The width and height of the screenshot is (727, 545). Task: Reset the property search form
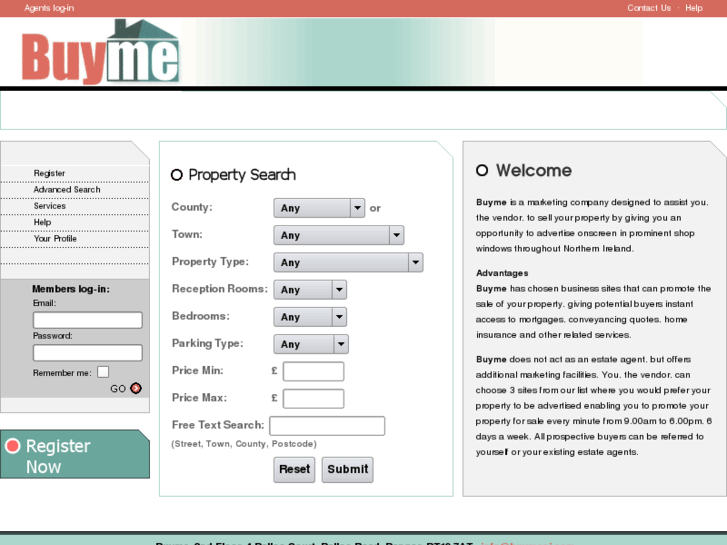coord(294,469)
